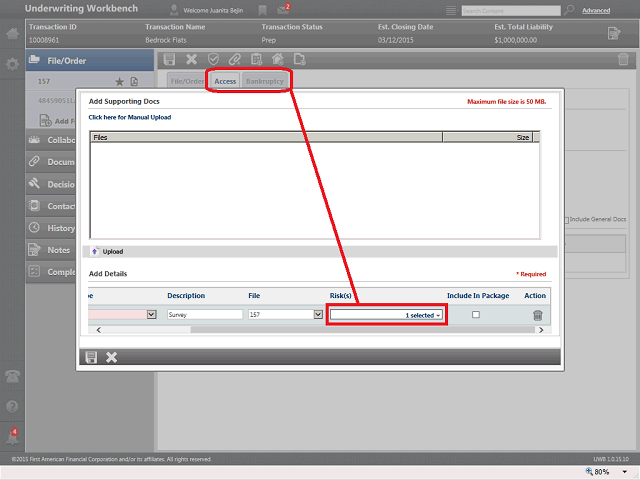Image resolution: width=640 pixels, height=480 pixels.
Task: Open the pink document type dropdown
Action: [151, 315]
